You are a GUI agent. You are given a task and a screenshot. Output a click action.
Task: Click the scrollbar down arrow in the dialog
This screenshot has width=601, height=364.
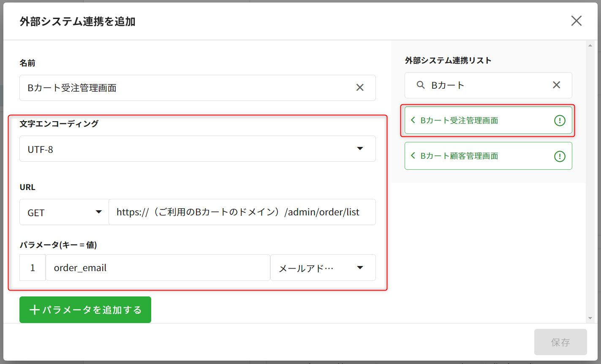coord(590,318)
